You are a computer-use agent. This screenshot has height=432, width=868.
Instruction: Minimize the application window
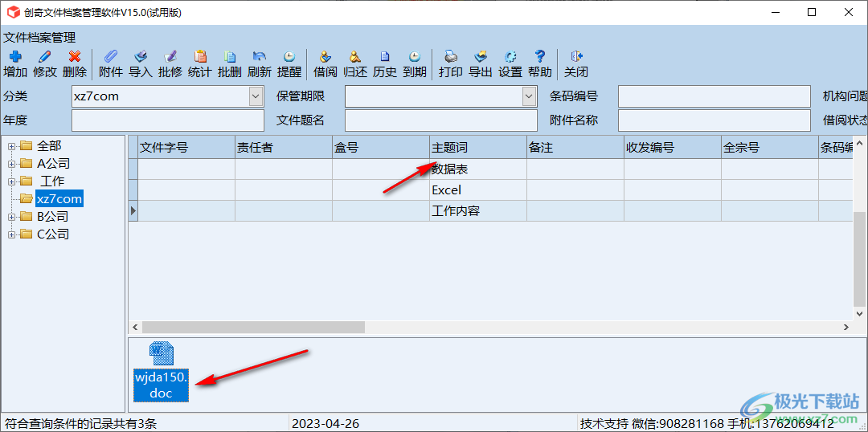775,12
